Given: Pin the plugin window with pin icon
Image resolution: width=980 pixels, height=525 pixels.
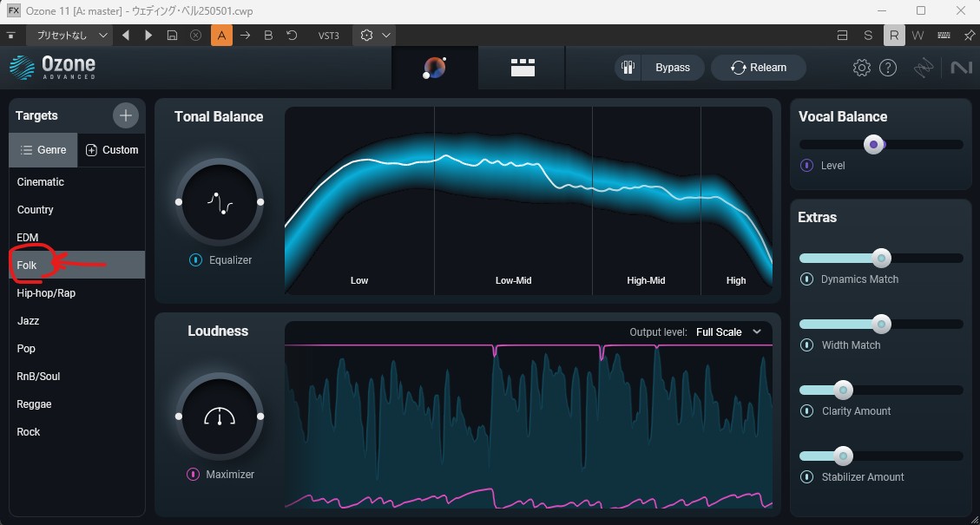Looking at the screenshot, I should click(968, 36).
